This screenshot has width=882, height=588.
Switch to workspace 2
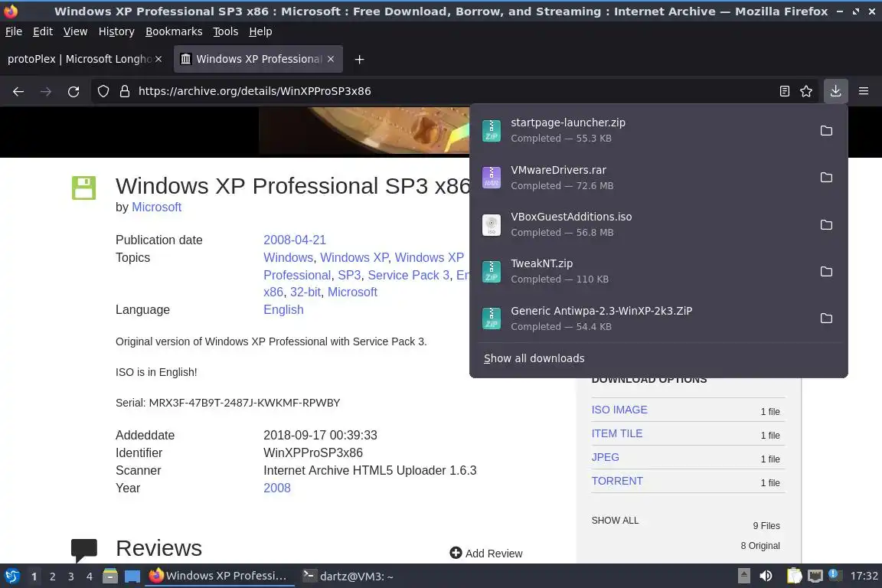point(52,577)
